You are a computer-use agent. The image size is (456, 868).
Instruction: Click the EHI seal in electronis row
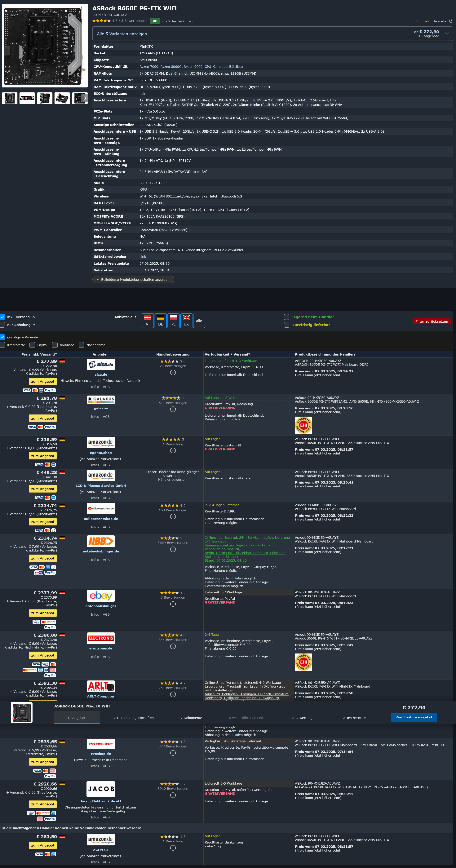click(303, 662)
